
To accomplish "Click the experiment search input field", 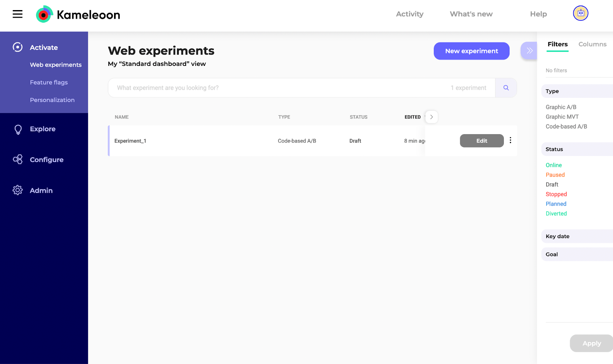I will coord(283,88).
